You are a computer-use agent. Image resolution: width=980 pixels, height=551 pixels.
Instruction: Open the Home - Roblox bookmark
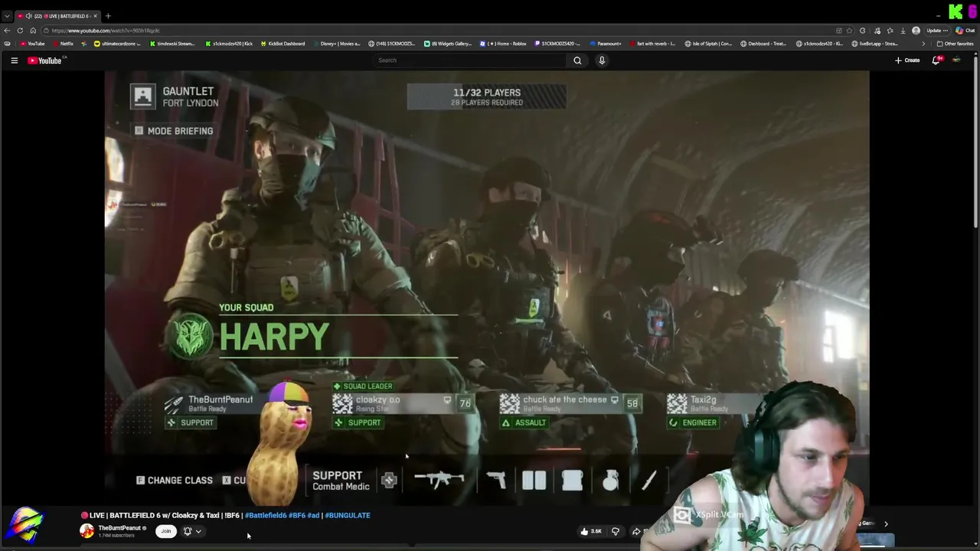[503, 44]
